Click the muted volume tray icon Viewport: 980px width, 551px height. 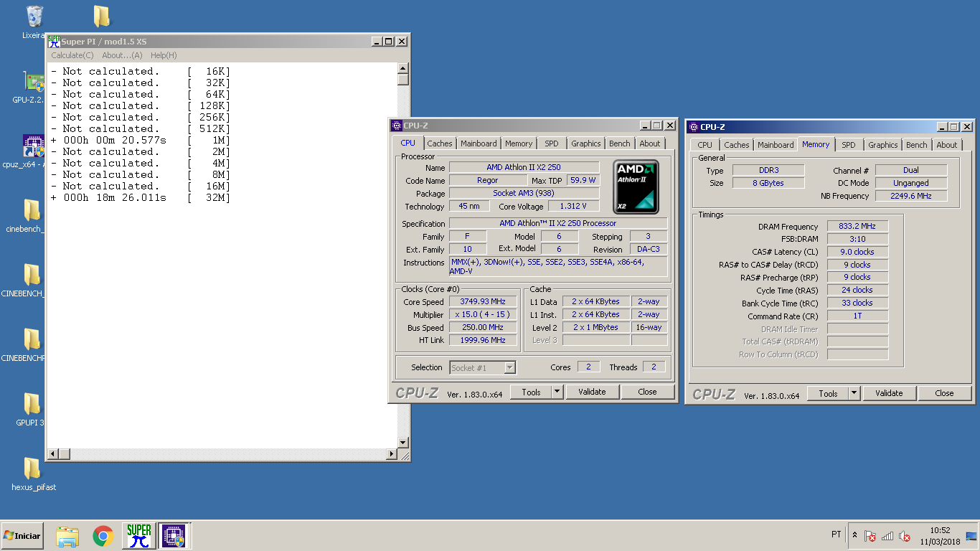click(x=905, y=536)
